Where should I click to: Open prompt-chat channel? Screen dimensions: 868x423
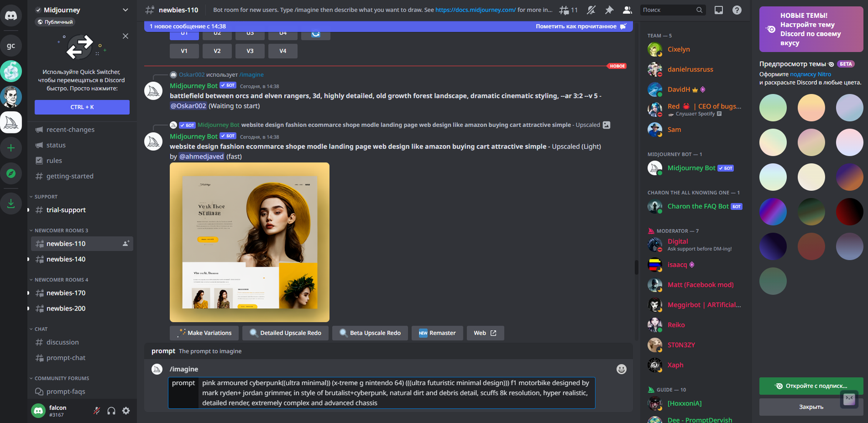(82, 358)
